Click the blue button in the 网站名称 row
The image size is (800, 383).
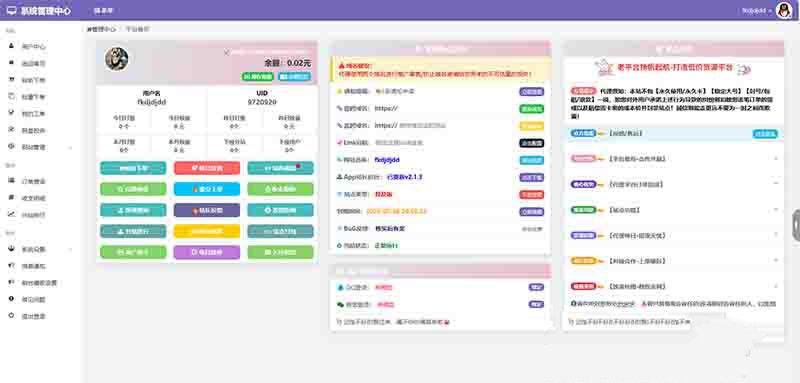click(532, 160)
